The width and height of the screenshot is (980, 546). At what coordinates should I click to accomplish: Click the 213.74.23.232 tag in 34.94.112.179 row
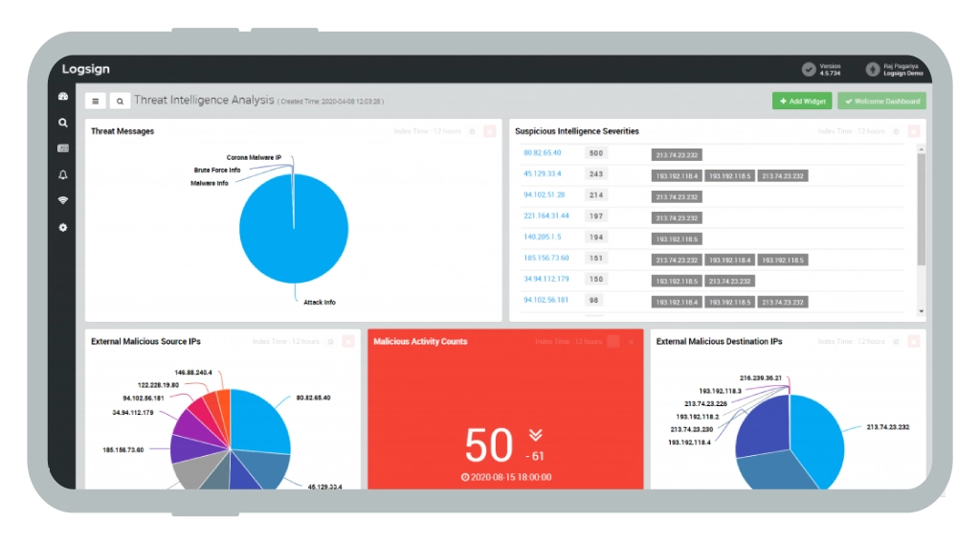730,282
